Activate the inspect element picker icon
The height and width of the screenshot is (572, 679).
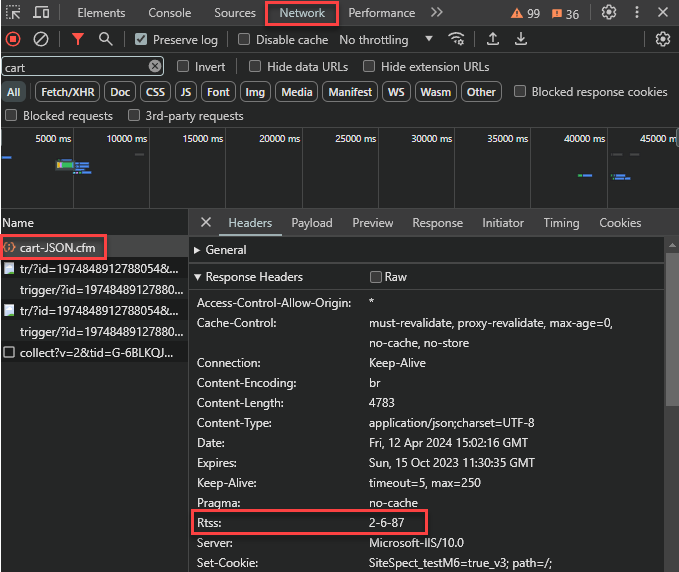13,13
